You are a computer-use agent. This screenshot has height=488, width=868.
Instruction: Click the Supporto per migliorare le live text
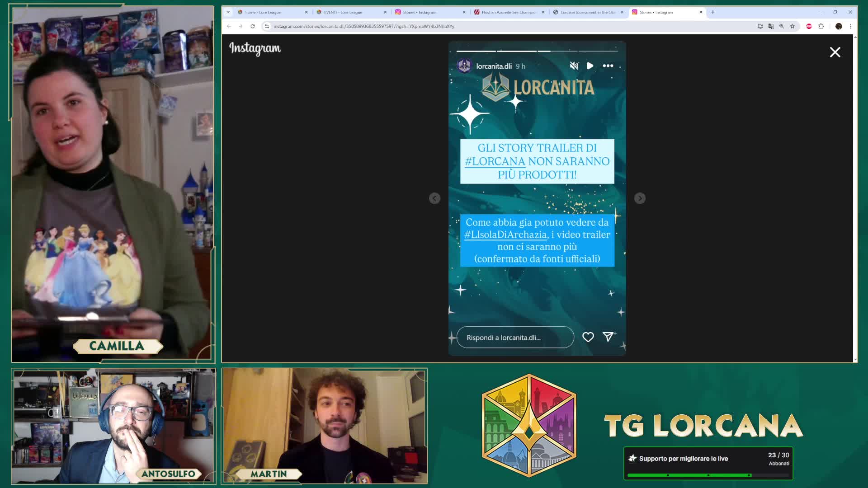click(684, 459)
